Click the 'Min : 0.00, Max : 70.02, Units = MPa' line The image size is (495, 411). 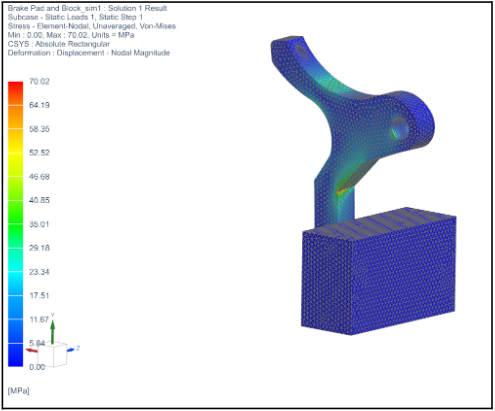[71, 35]
